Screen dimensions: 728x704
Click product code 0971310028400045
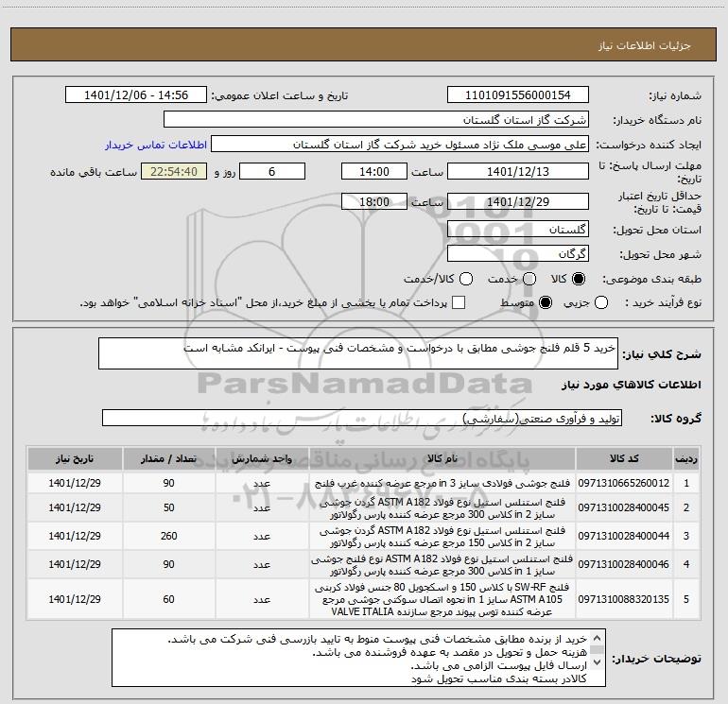tap(624, 507)
